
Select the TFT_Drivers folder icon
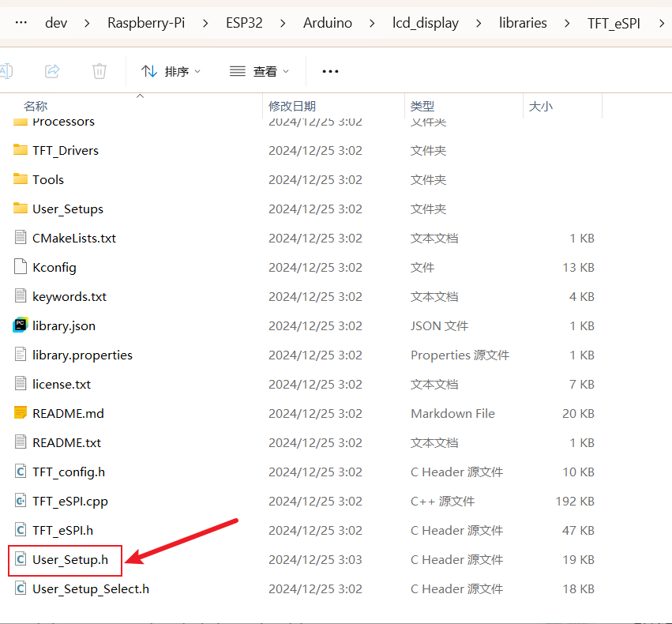tap(21, 150)
